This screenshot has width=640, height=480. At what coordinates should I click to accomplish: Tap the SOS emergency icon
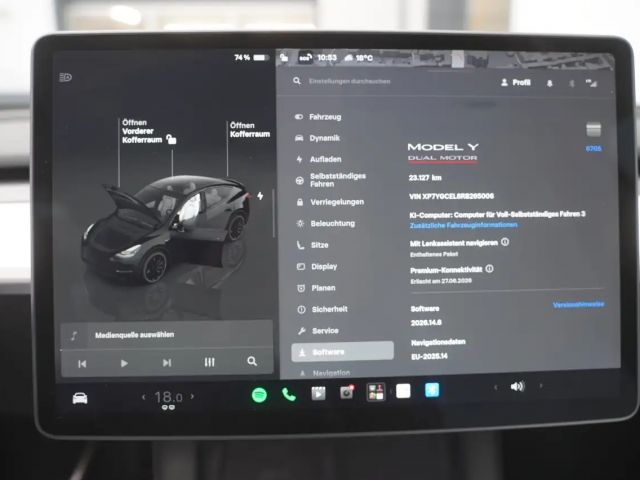tap(305, 57)
